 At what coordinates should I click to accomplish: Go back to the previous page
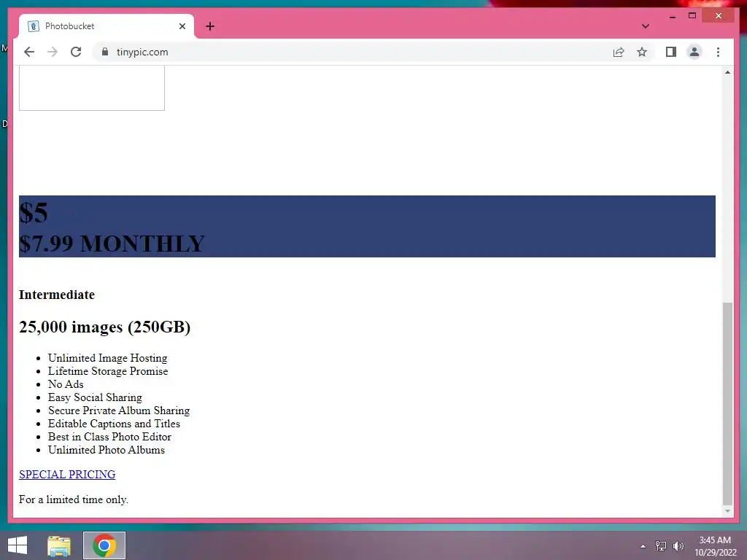click(29, 52)
